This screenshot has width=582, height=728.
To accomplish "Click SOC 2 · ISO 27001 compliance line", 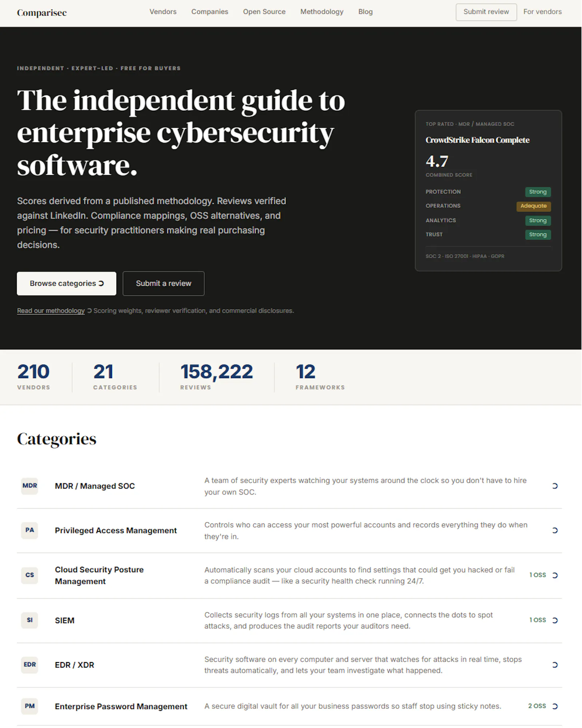I will click(x=465, y=256).
